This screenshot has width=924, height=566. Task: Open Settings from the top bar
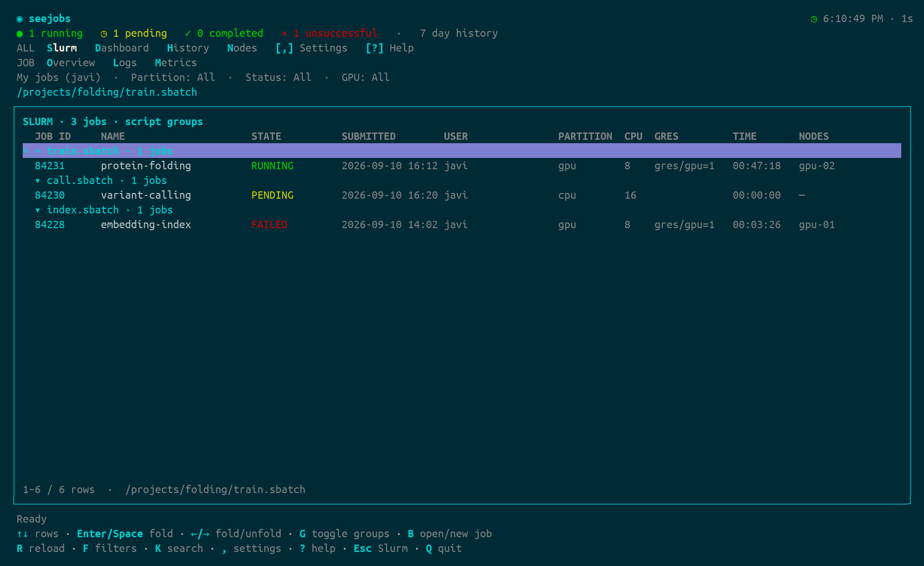(311, 48)
